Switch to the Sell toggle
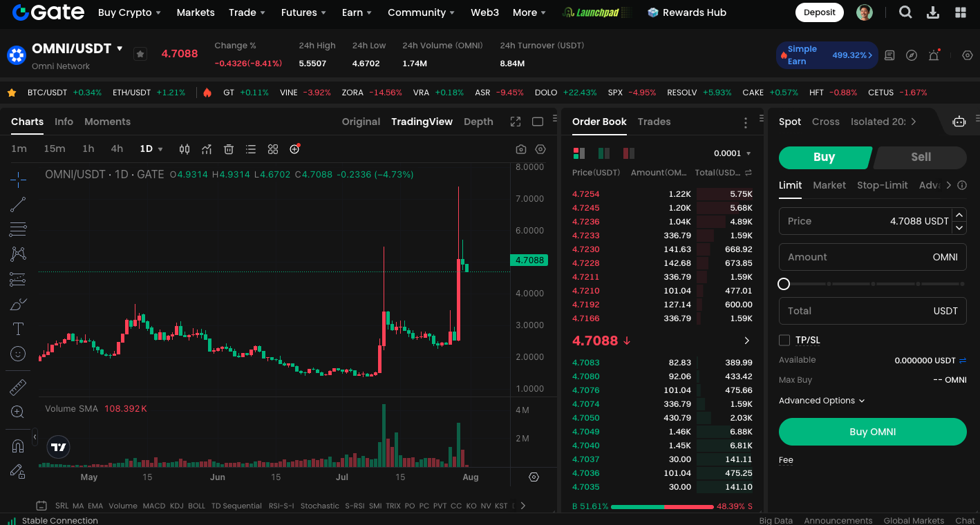The height and width of the screenshot is (525, 980). (921, 157)
